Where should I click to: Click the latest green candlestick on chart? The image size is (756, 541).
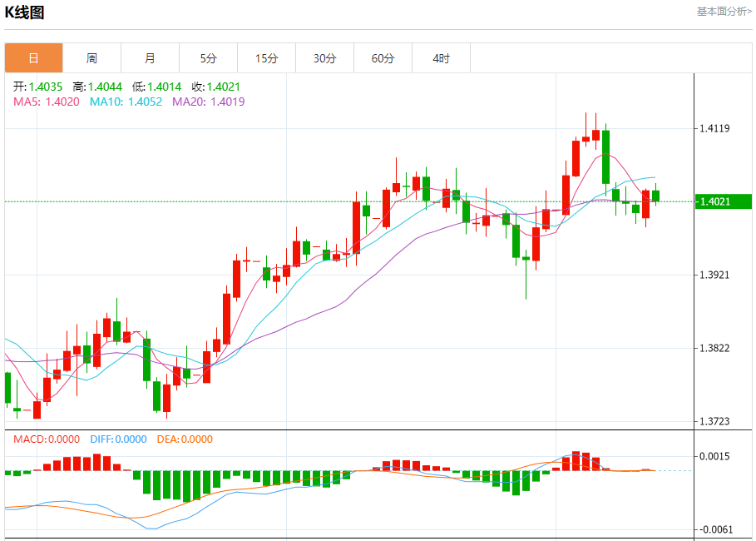click(x=655, y=196)
